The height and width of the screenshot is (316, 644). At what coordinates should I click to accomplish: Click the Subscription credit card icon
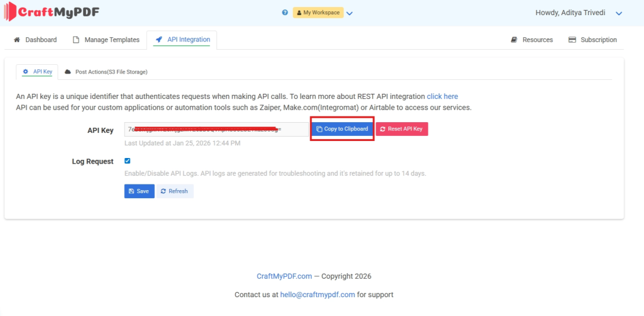click(572, 40)
